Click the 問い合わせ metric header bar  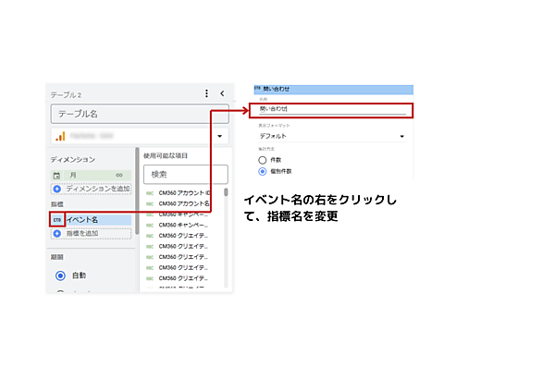(x=333, y=89)
